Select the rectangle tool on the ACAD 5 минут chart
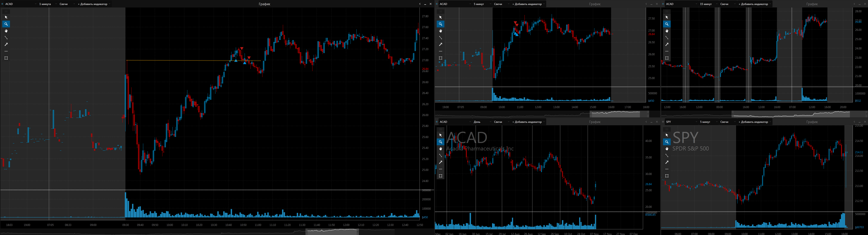Image resolution: width=868 pixels, height=235 pixels. click(x=440, y=58)
